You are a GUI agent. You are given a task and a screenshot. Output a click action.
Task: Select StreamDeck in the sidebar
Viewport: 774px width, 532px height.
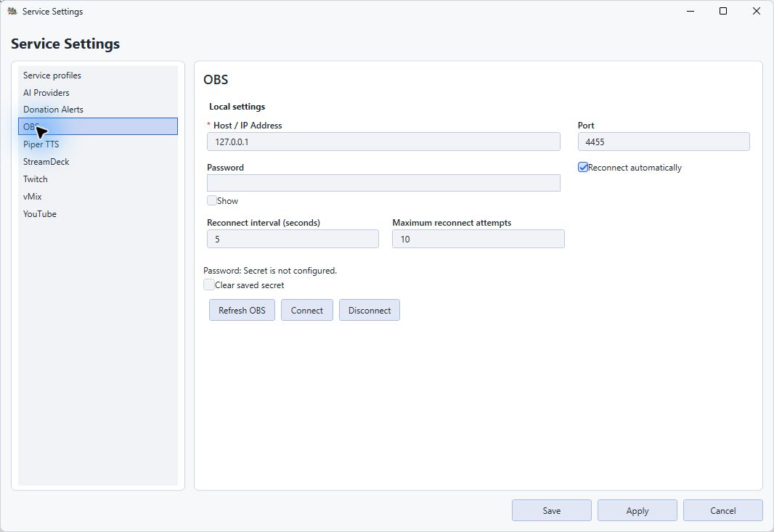[x=98, y=161]
